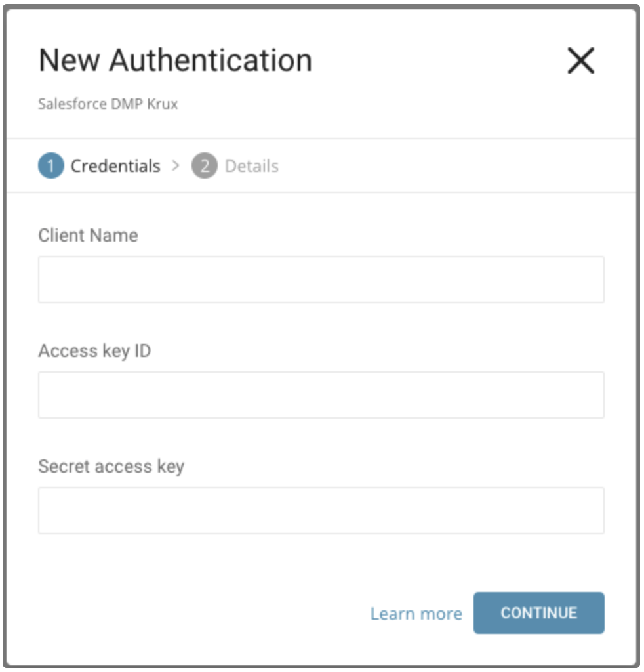Close the New Authentication dialog
The image size is (644, 672).
click(580, 61)
